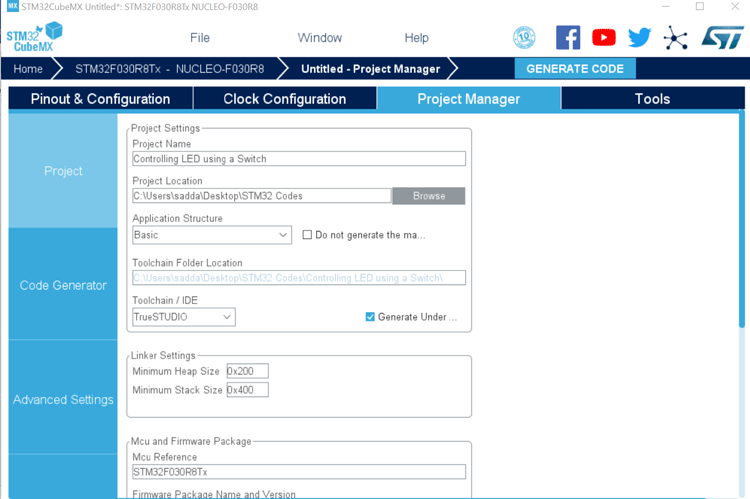Select the Project side section
This screenshot has width=750, height=499.
[x=63, y=171]
